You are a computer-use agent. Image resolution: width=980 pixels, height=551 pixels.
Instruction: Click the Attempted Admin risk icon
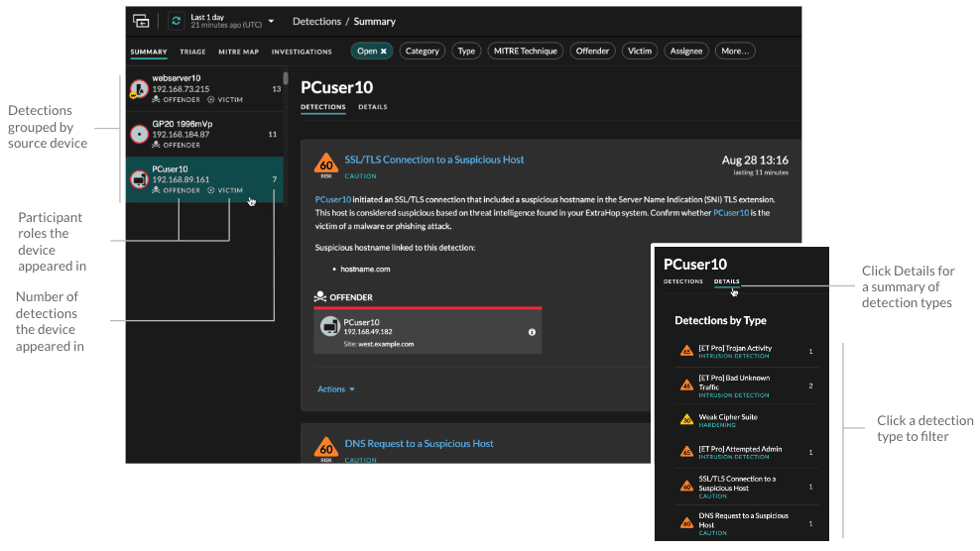[x=686, y=452]
